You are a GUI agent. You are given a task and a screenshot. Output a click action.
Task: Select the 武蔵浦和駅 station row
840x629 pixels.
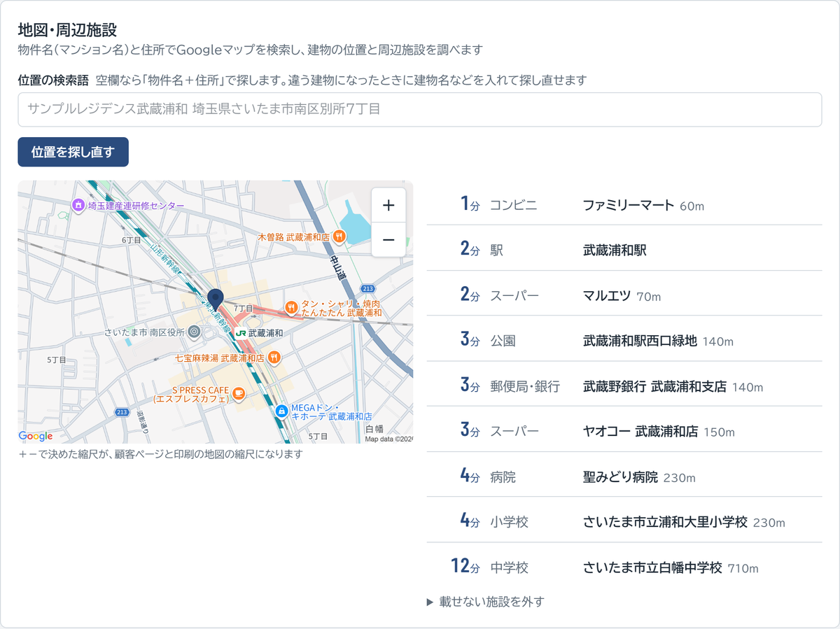coord(624,249)
